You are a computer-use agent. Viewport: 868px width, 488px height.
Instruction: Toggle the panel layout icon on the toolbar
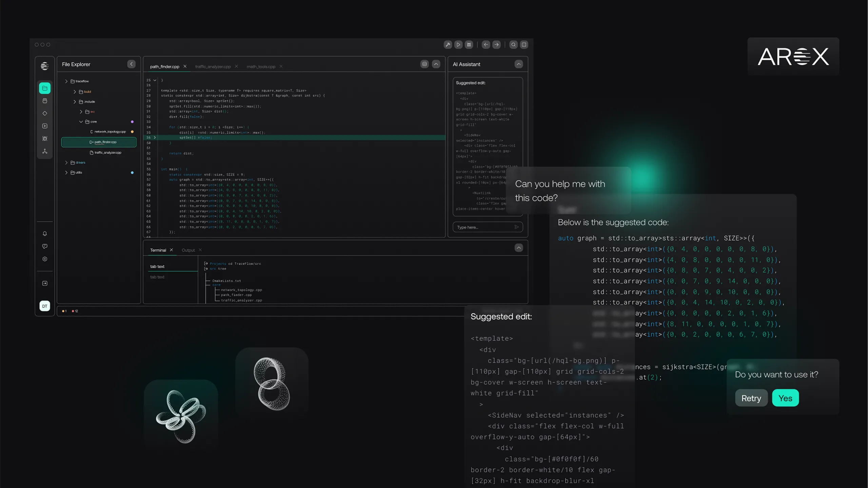pos(524,44)
